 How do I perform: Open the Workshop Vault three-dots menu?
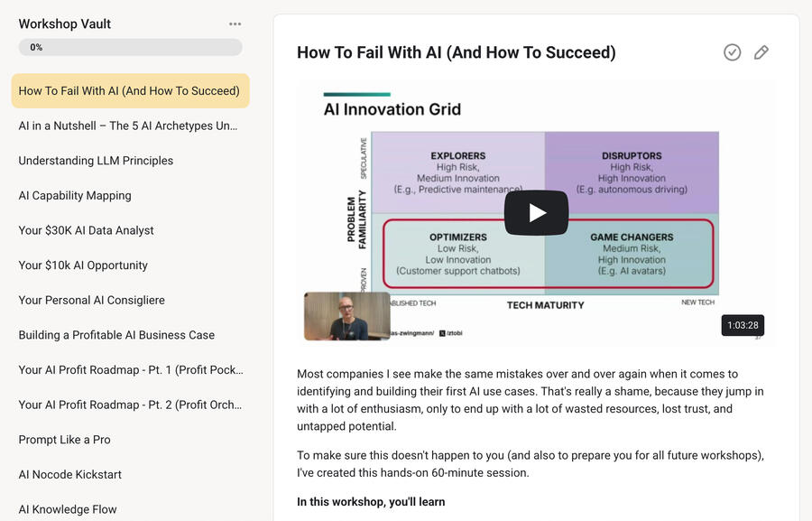[235, 24]
